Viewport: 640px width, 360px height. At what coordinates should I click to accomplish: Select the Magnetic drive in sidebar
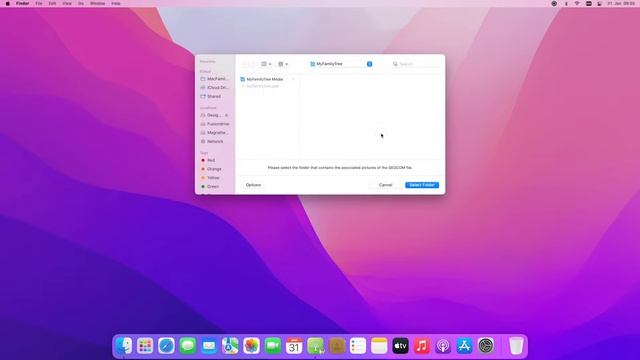tap(215, 133)
